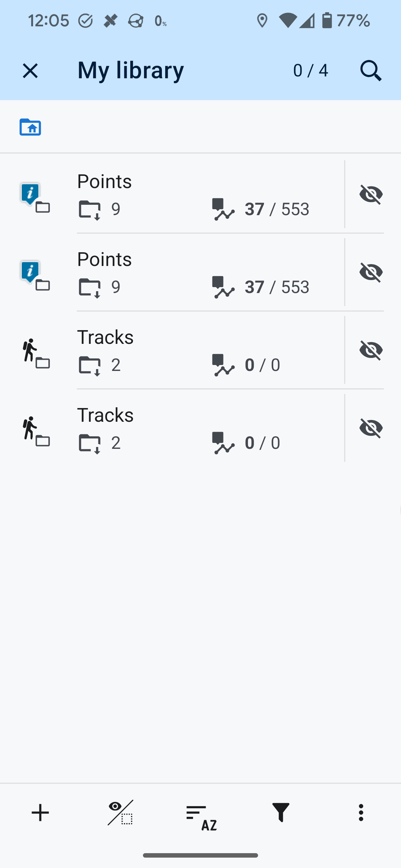The height and width of the screenshot is (868, 401).
Task: Open search in My library
Action: (371, 70)
